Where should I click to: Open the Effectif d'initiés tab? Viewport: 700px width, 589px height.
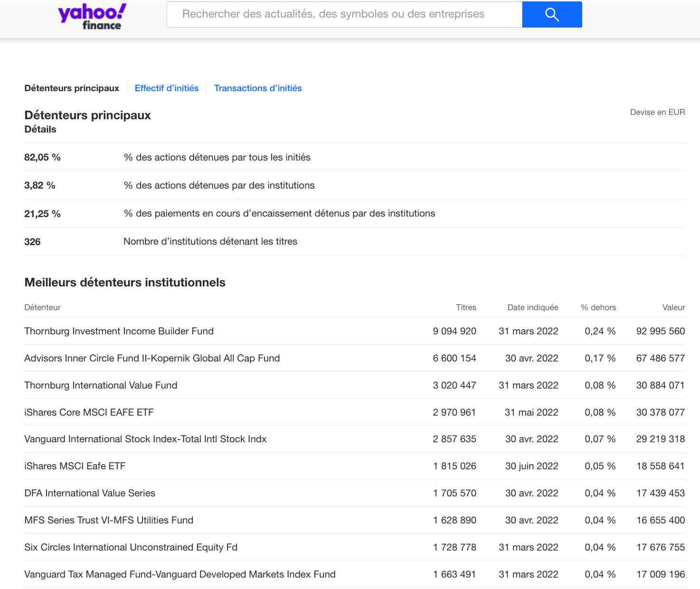pyautogui.click(x=167, y=88)
